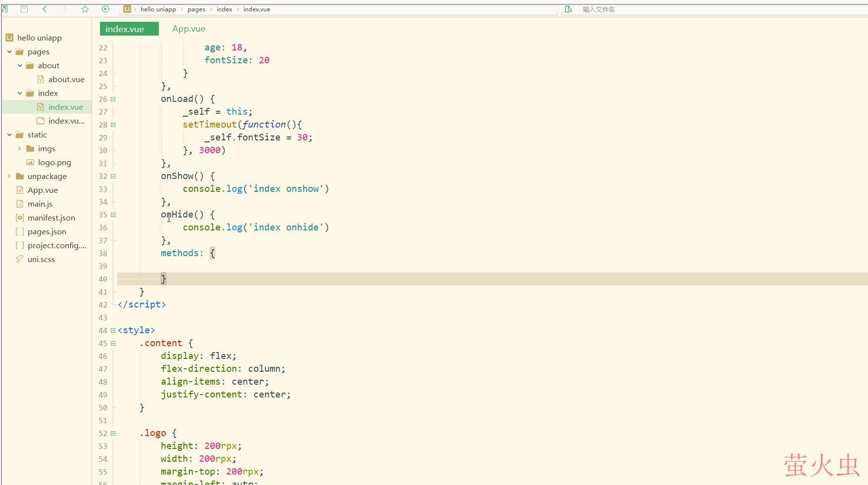Collapse the about folder chevron
The image size is (868, 485).
[x=20, y=65]
